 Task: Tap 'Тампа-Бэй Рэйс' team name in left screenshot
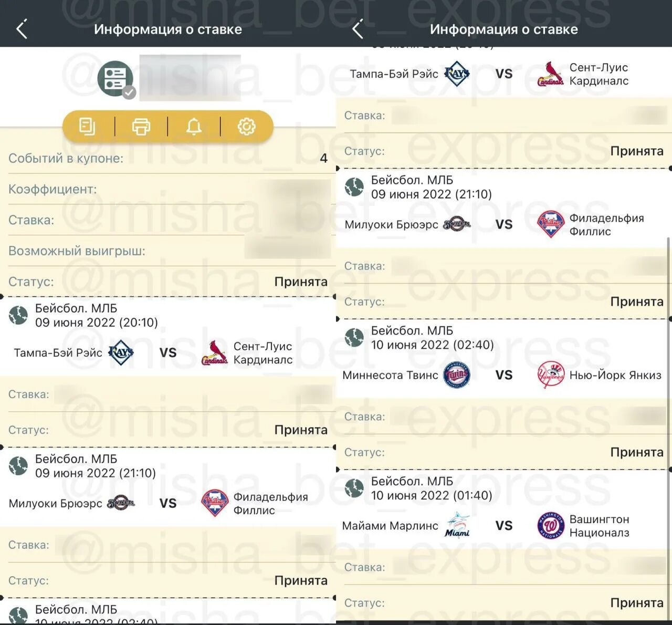coord(58,352)
